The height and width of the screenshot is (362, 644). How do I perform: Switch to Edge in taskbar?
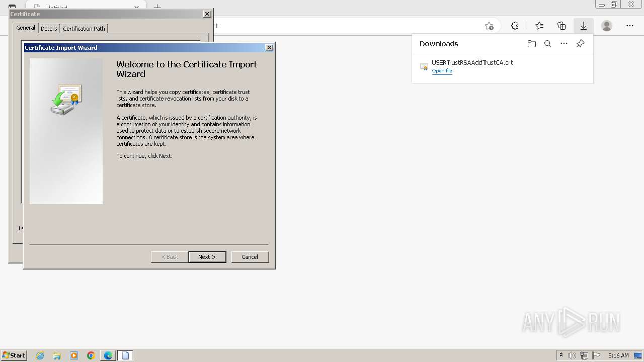[108, 355]
